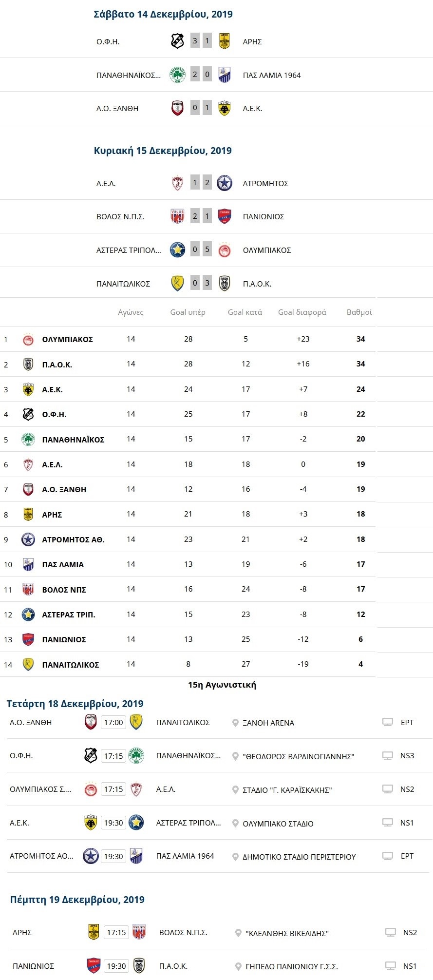The image size is (433, 980).
Task: Click the Goal διαφορά column header
Action: point(302,312)
